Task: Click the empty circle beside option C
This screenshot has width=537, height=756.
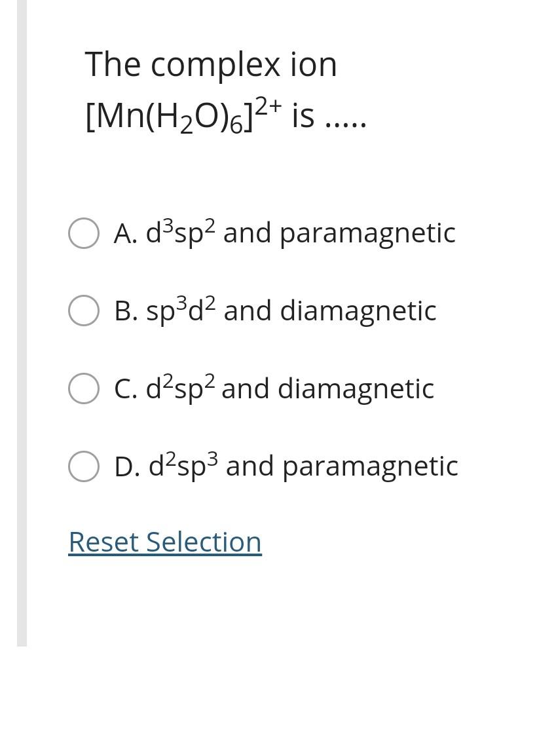Action: (84, 388)
